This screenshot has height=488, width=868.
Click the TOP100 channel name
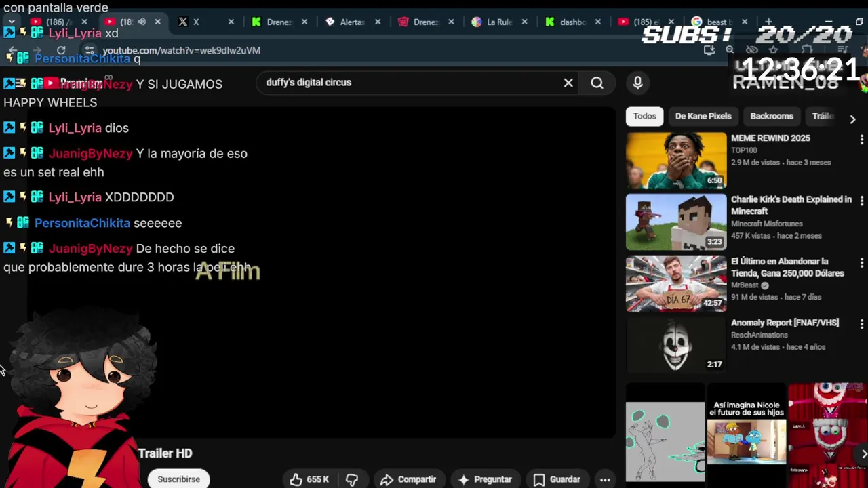click(x=744, y=150)
